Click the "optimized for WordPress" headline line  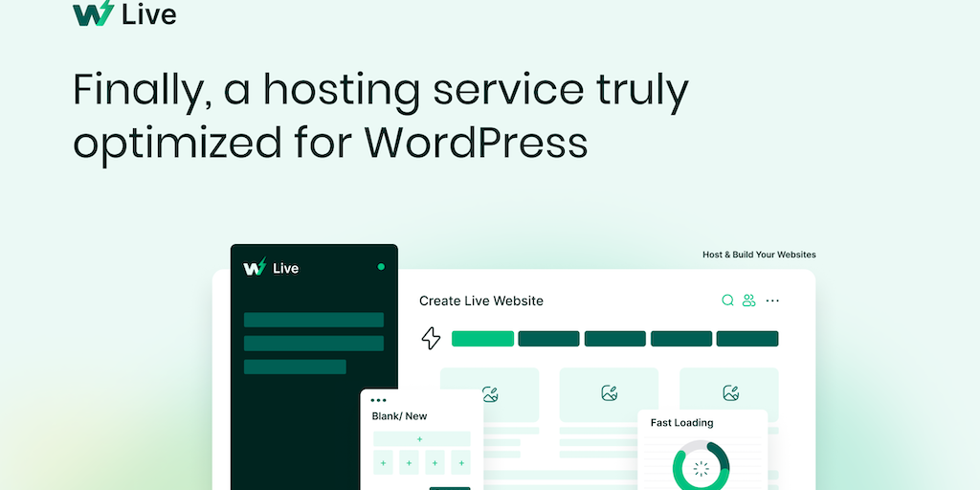(330, 144)
